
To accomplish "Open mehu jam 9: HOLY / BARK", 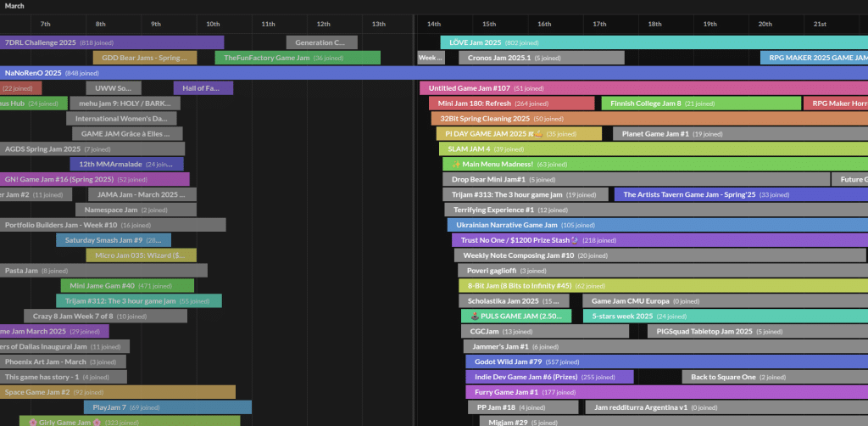I will click(x=125, y=104).
